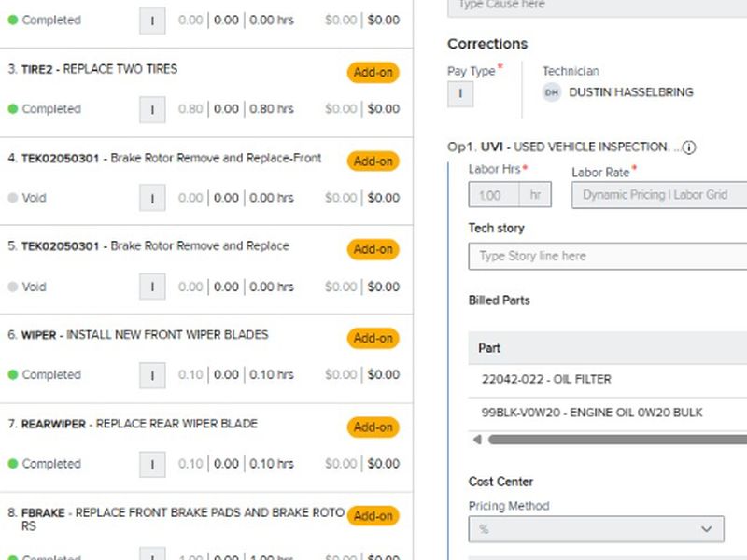Click the green Completed status dot for TIRE2
Viewport: 747px width, 560px height.
click(x=13, y=109)
